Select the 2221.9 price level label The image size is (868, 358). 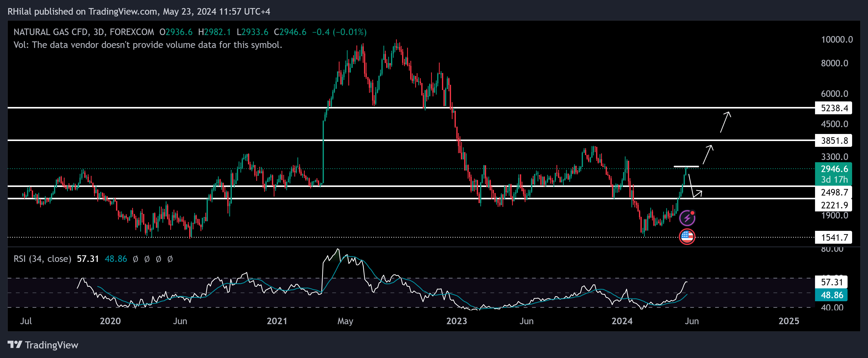tap(833, 205)
